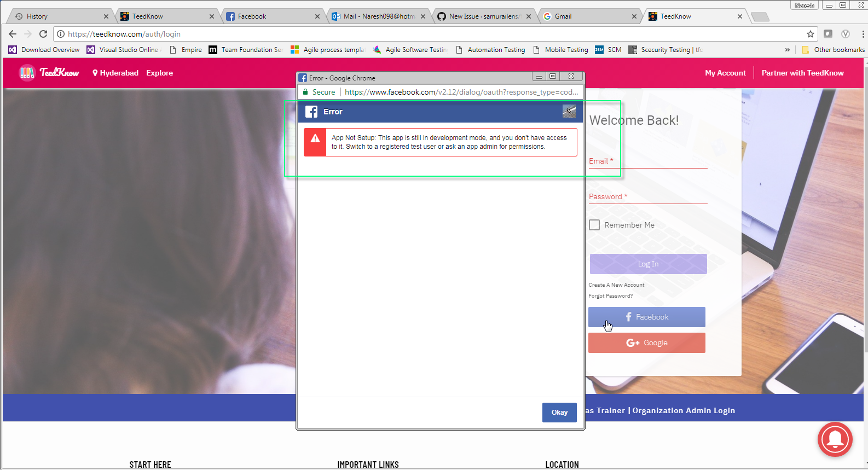The height and width of the screenshot is (470, 868).
Task: Sign in with the Facebook button
Action: pos(647,317)
